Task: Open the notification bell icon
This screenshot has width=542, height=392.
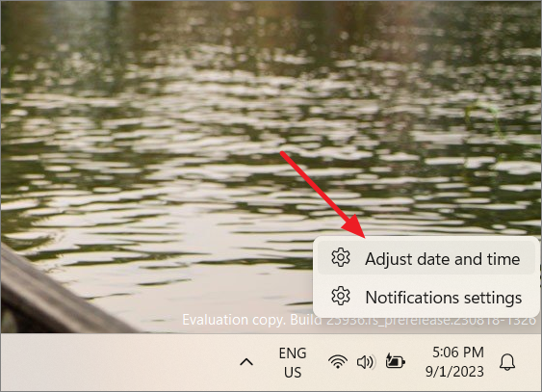Action: click(507, 362)
